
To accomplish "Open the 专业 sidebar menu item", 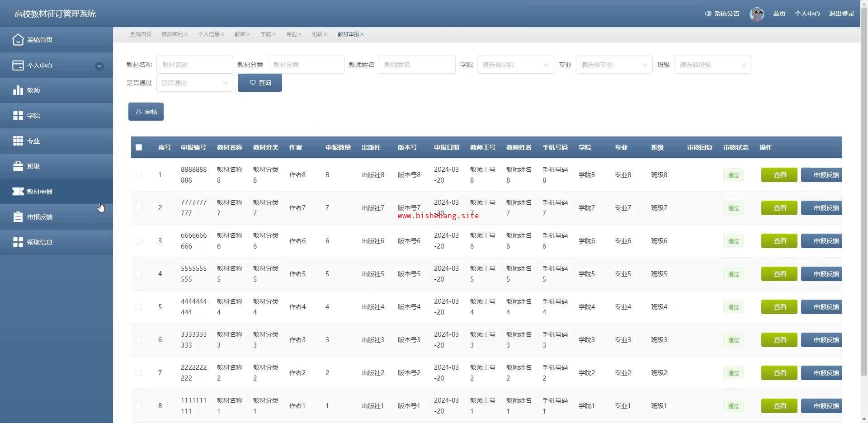I will (33, 141).
